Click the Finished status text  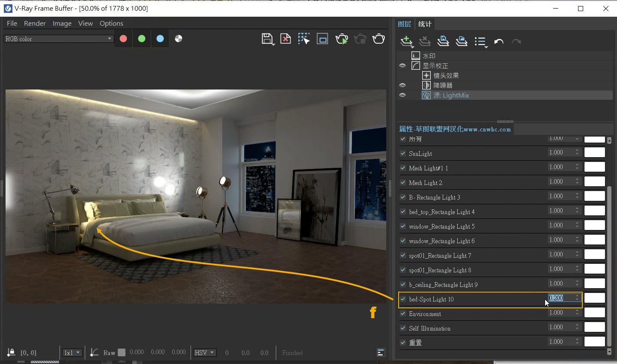pyautogui.click(x=292, y=352)
